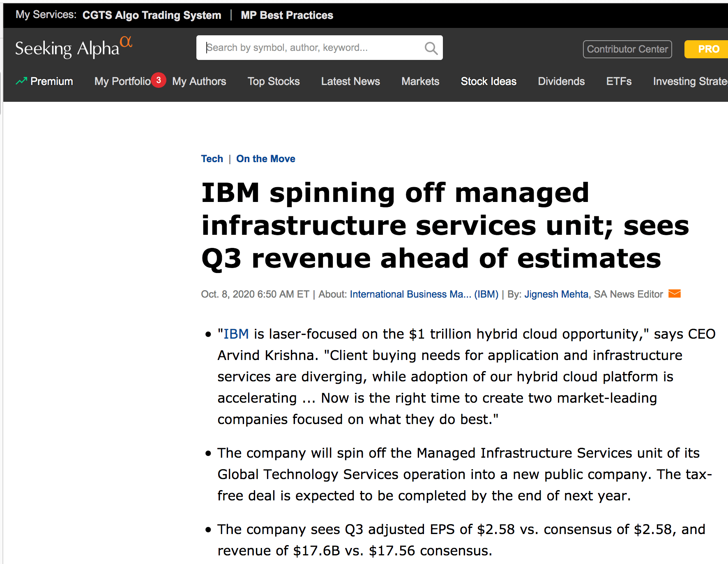The height and width of the screenshot is (564, 728).
Task: Click the orange email envelope icon
Action: click(x=674, y=294)
